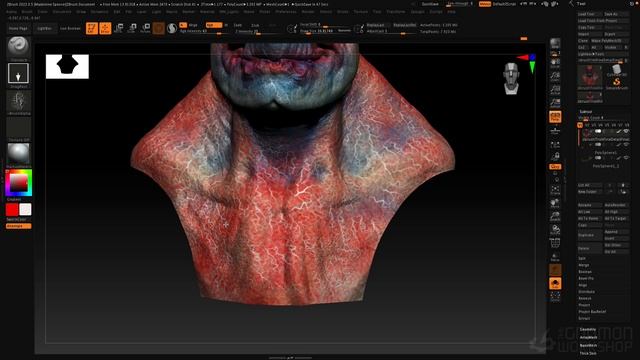Toggle the orange Solo mode button
Viewport: 640px width, 360px height.
[x=555, y=283]
